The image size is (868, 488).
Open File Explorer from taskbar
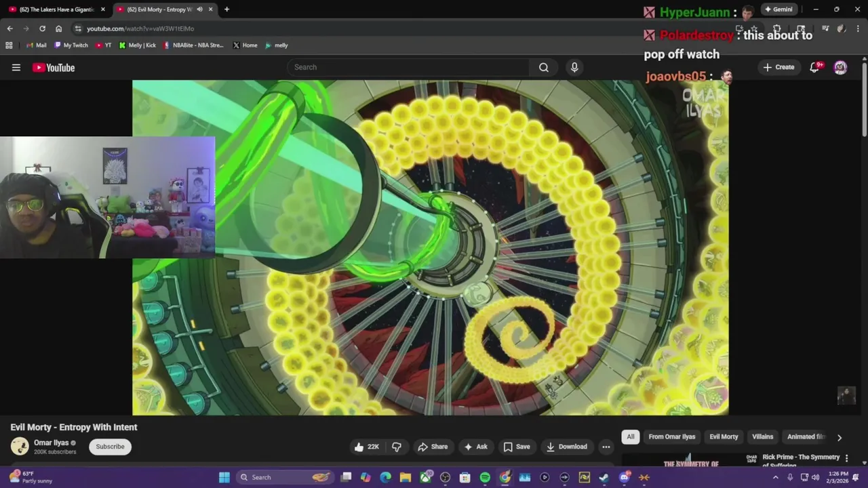tap(405, 477)
